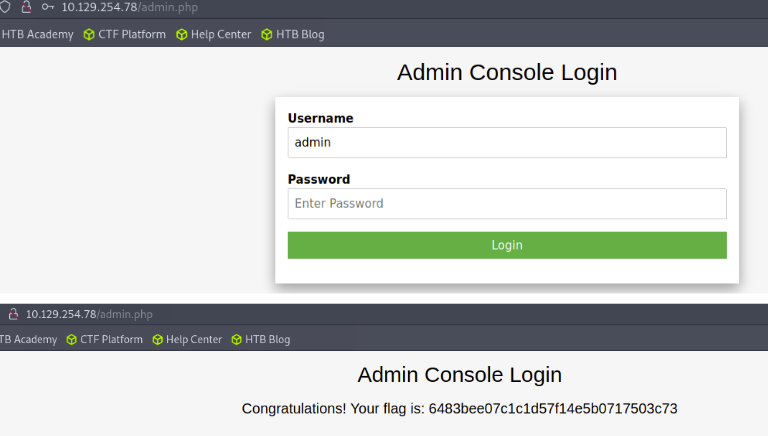Click the shield icon in the address bar
This screenshot has width=768, height=436.
click(5, 6)
